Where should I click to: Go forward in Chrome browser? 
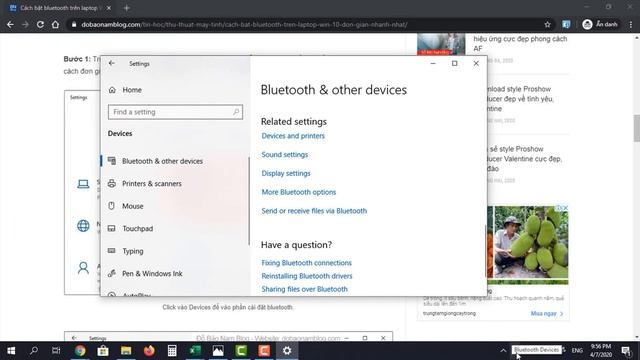(x=25, y=24)
